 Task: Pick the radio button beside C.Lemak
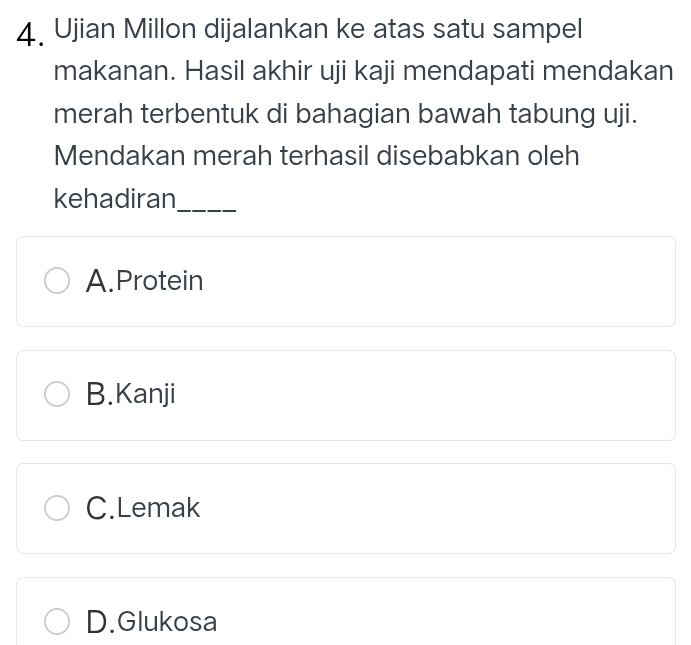point(57,509)
